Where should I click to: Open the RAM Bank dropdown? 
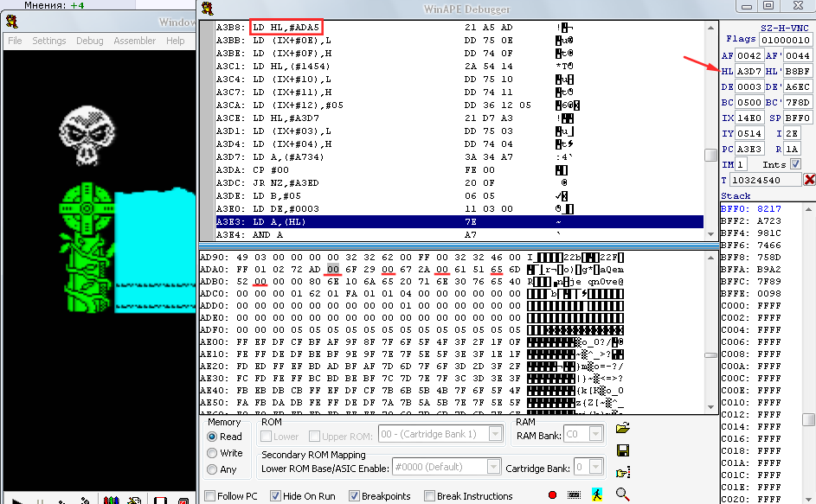point(596,434)
